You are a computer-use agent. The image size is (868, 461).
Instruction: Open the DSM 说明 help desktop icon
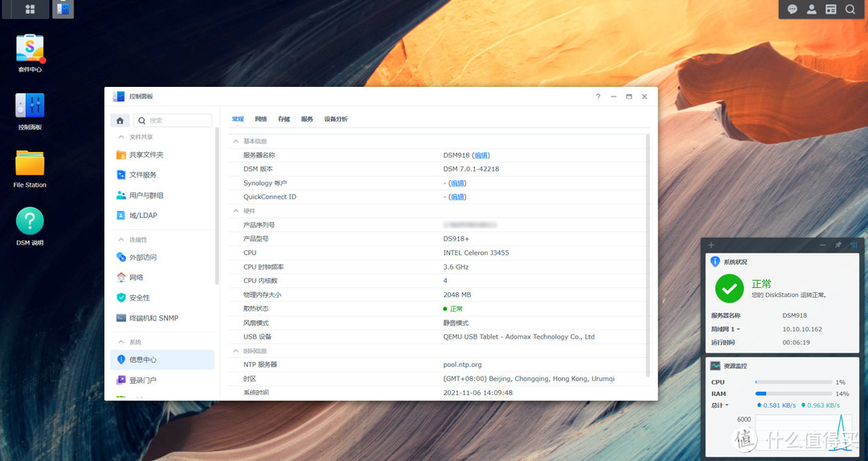coord(30,221)
